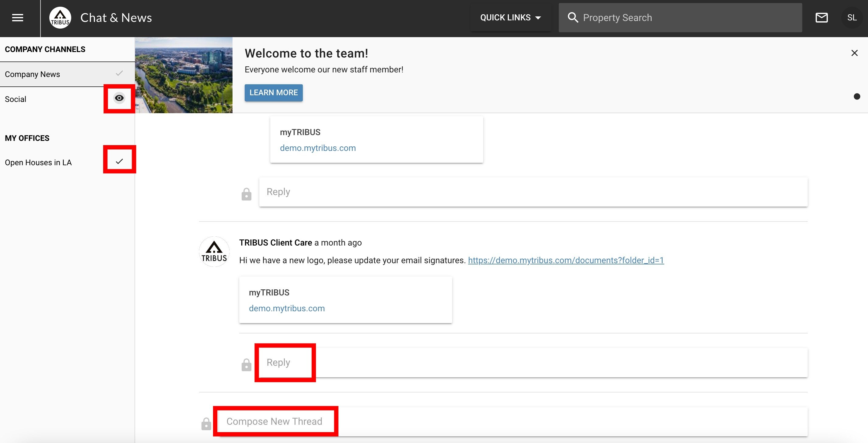868x443 pixels.
Task: Focus the Property Search field
Action: click(x=680, y=18)
